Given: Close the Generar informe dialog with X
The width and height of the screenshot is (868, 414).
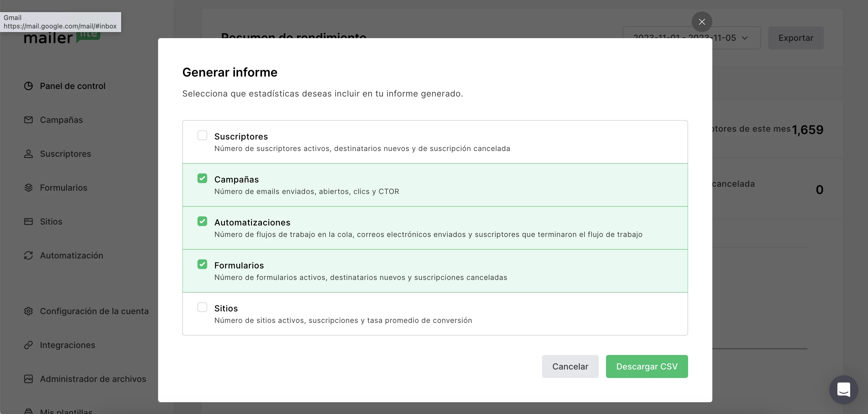Looking at the screenshot, I should point(702,22).
